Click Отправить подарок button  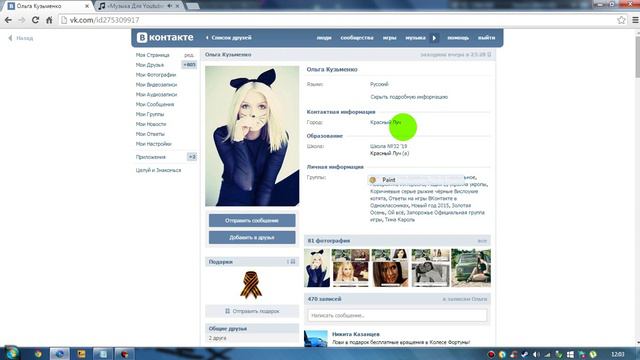pos(252,311)
